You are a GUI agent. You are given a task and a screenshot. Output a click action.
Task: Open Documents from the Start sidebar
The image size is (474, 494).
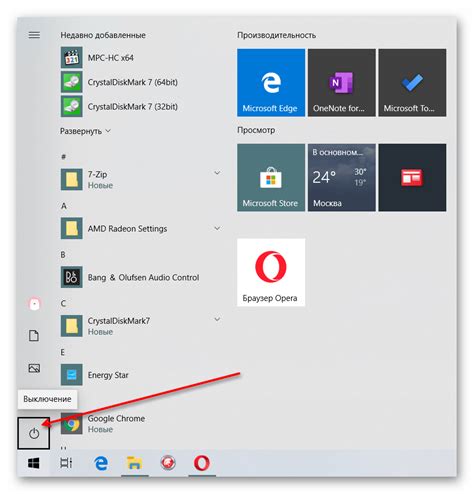click(34, 336)
